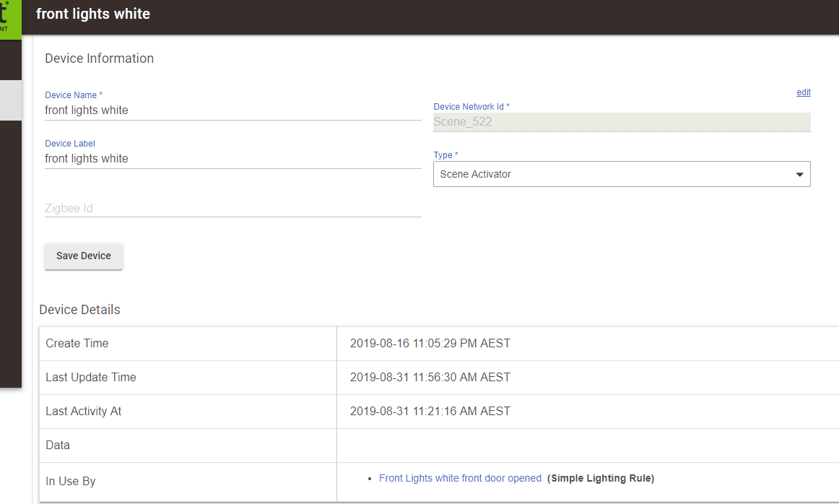Screen dimensions: 839x504
Task: Click the Last Activity At row label
Action: 84,412
